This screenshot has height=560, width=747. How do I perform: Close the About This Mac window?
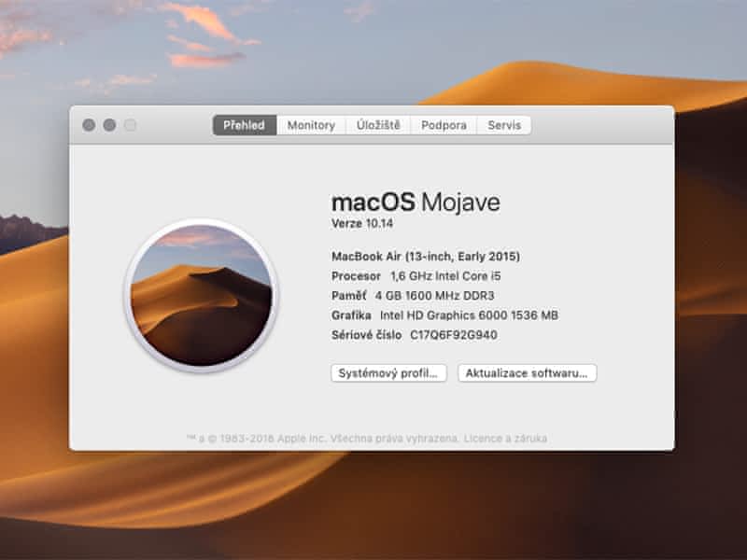(x=89, y=125)
